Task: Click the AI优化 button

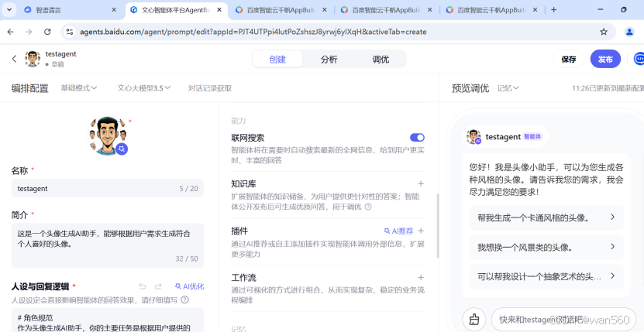Action: (190, 286)
